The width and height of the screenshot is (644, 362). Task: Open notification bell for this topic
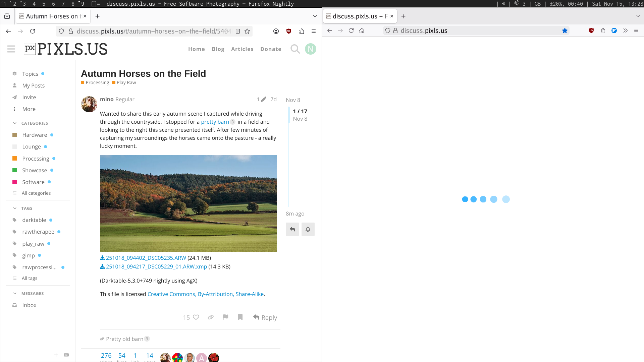[x=308, y=229]
